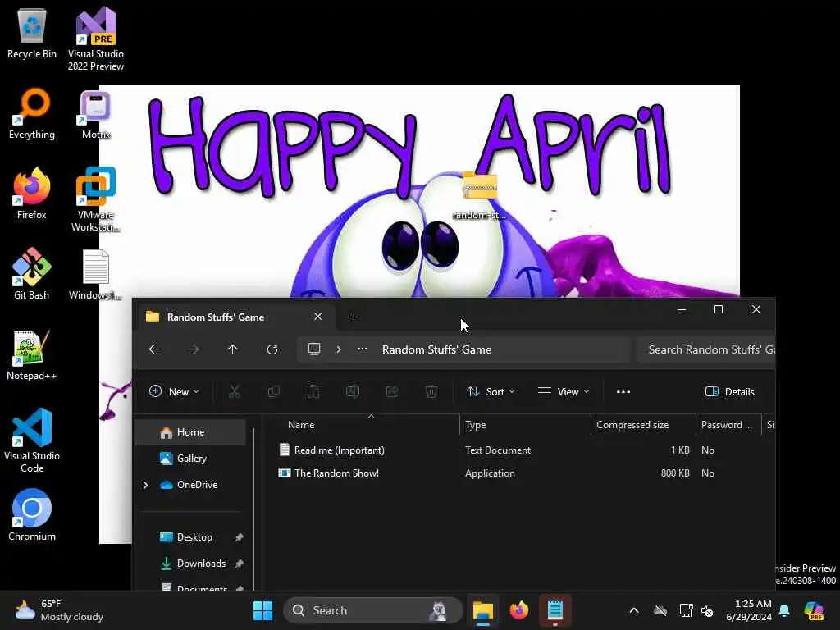
Task: Click the Paste icon in Explorer toolbar
Action: [x=313, y=391]
